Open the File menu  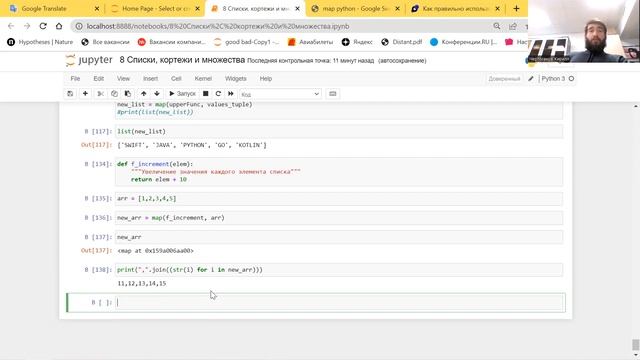tap(75, 78)
